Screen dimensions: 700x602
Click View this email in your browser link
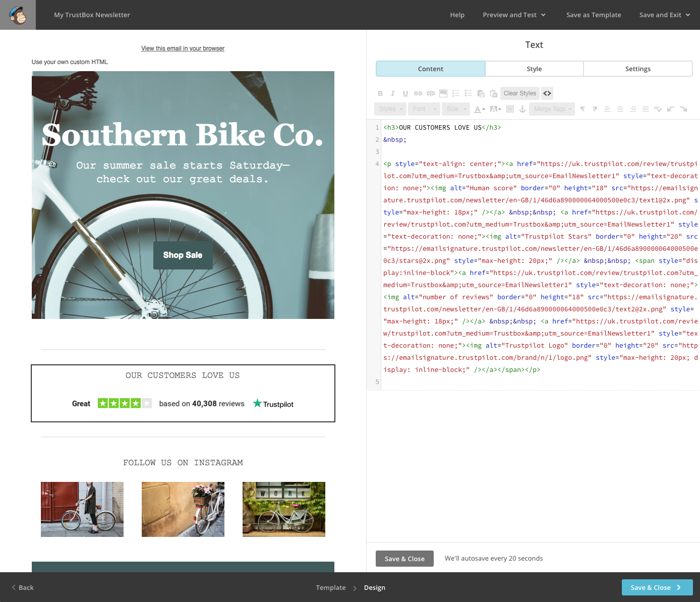(183, 48)
